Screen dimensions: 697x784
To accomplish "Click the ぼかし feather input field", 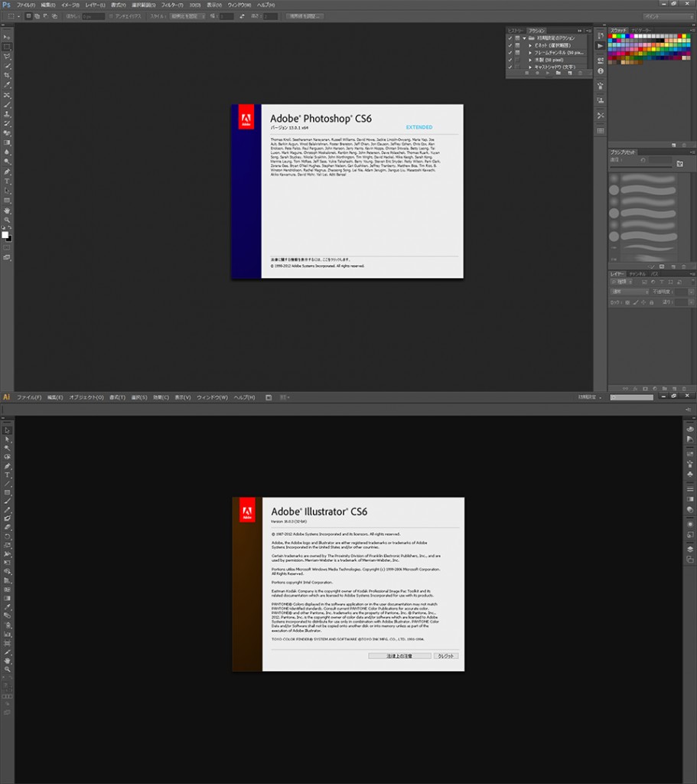I will pyautogui.click(x=93, y=16).
